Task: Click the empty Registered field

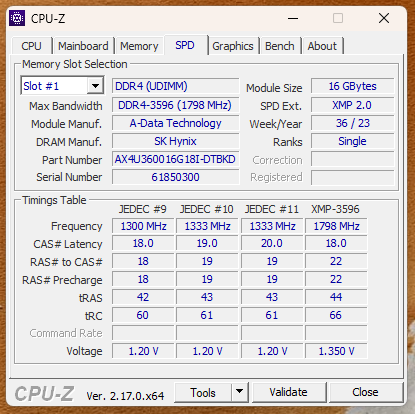Action: (353, 177)
